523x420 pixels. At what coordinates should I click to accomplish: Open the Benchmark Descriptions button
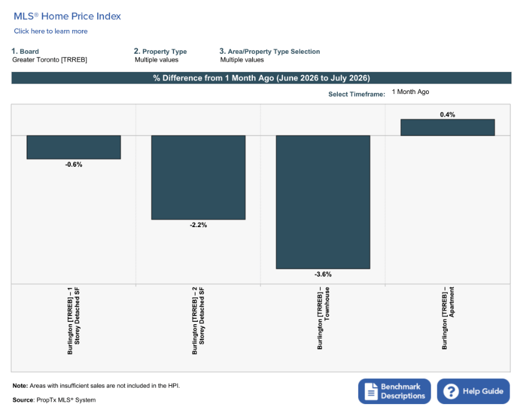coord(394,391)
